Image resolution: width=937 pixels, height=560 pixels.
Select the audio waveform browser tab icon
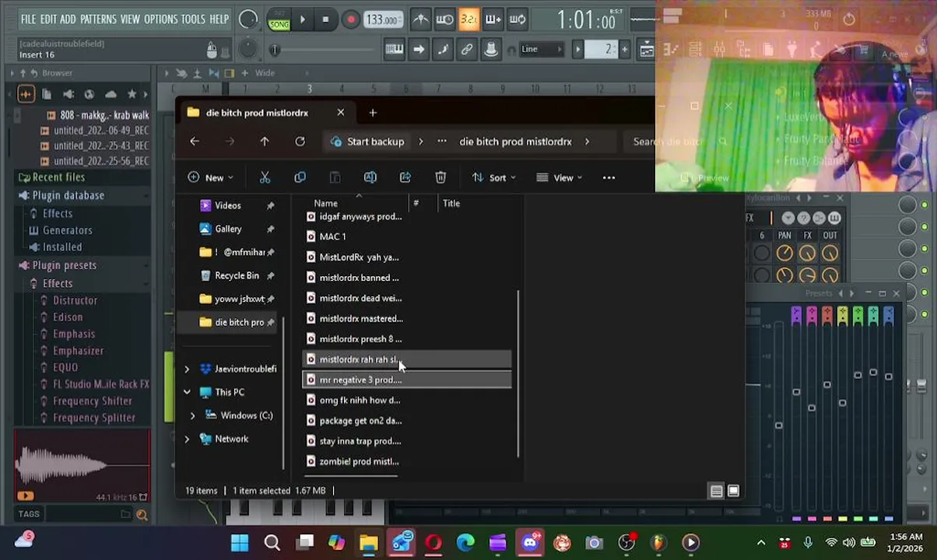tap(26, 94)
